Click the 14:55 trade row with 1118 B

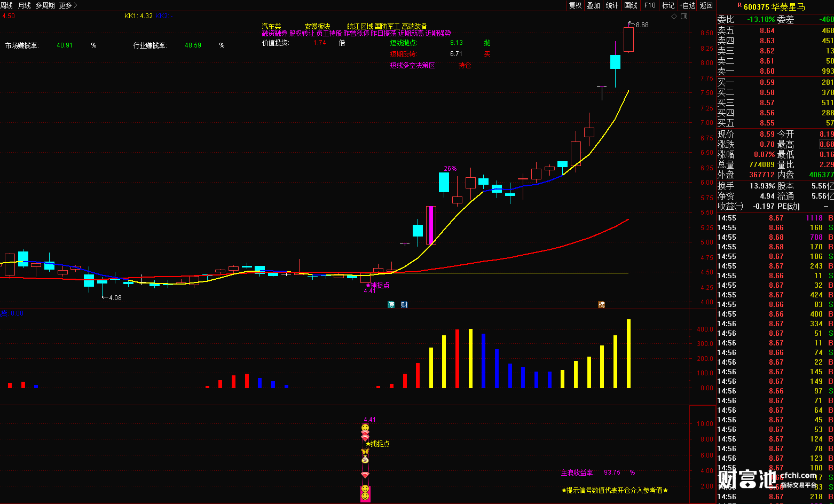(x=775, y=218)
